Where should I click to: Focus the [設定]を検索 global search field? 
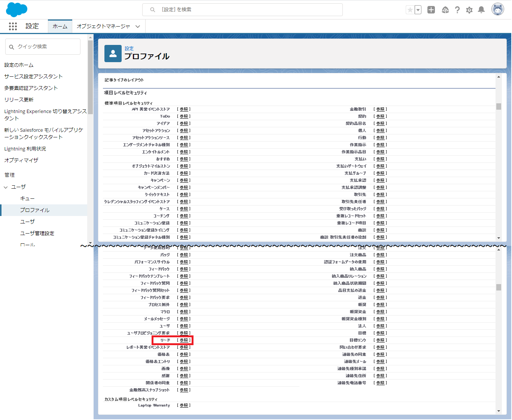coord(243,10)
